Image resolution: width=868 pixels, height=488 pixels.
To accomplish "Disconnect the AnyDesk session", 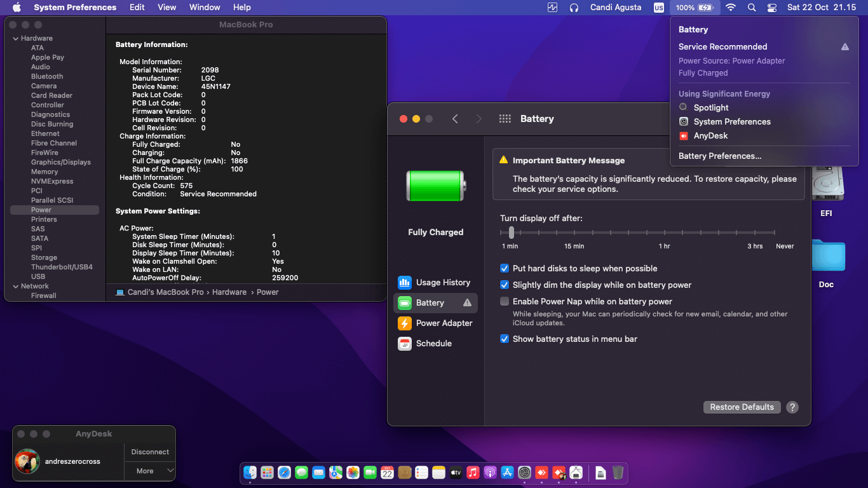I will tap(150, 452).
